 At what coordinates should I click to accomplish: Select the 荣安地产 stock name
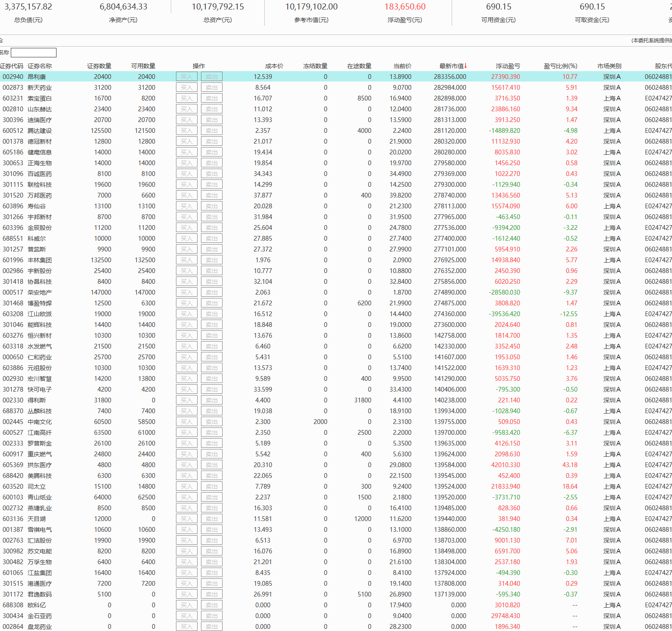click(x=40, y=292)
